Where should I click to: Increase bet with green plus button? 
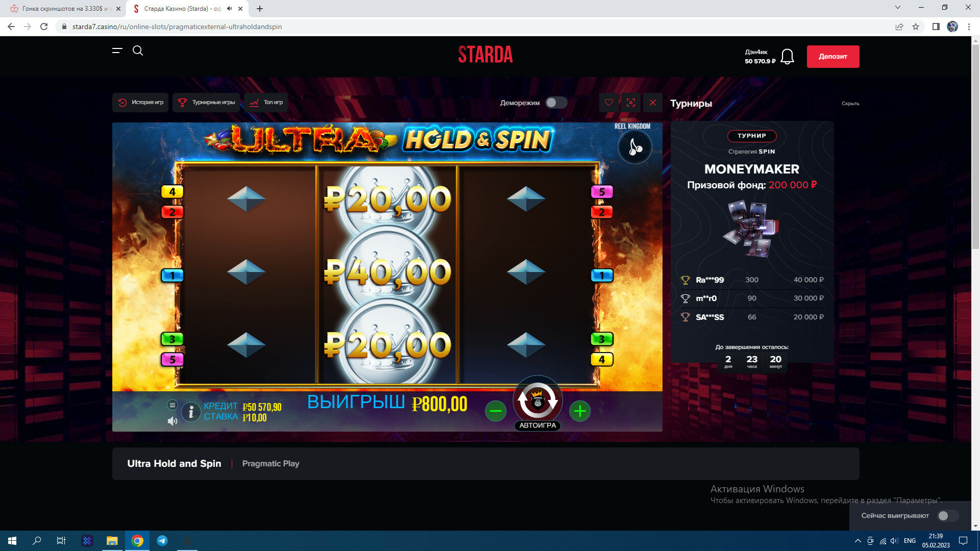[580, 411]
